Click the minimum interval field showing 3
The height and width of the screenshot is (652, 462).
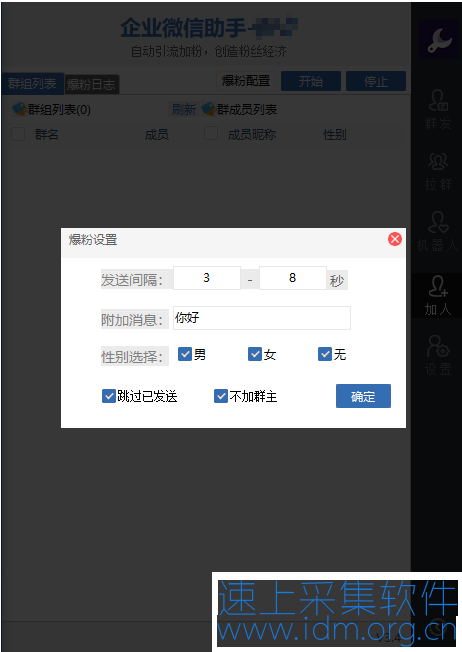pyautogui.click(x=207, y=278)
